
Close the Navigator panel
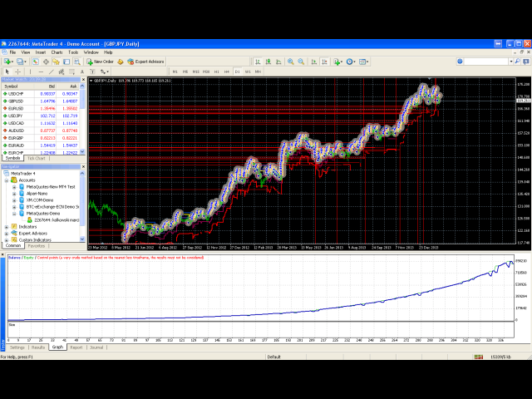click(83, 166)
